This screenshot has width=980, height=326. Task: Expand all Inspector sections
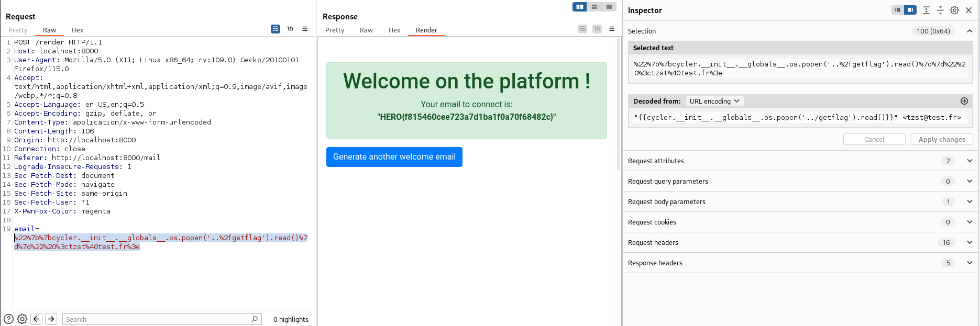[x=926, y=10]
